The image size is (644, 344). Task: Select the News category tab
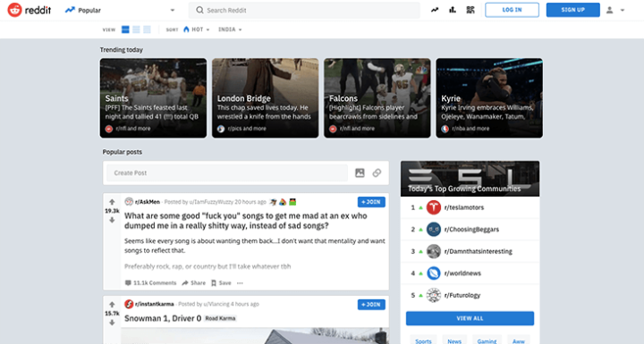(x=454, y=340)
